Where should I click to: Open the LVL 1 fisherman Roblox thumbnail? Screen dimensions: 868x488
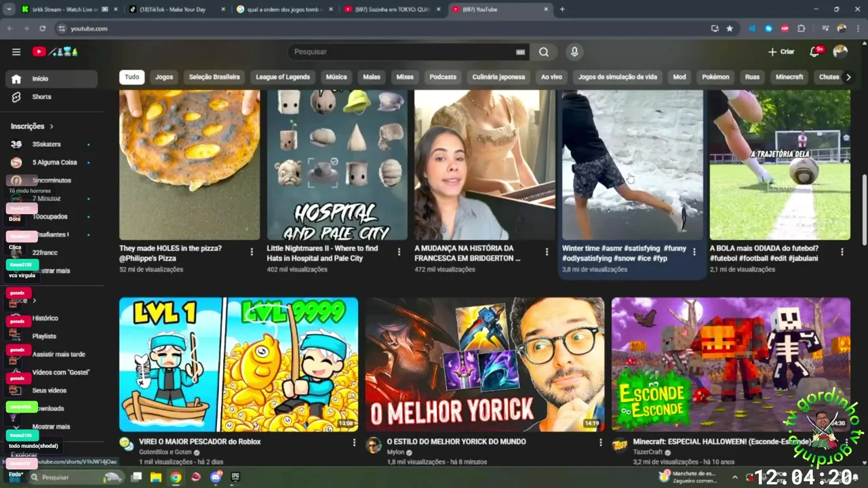pyautogui.click(x=239, y=365)
